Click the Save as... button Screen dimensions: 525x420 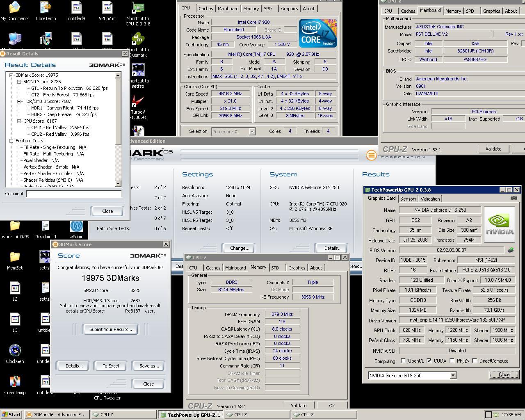149,366
